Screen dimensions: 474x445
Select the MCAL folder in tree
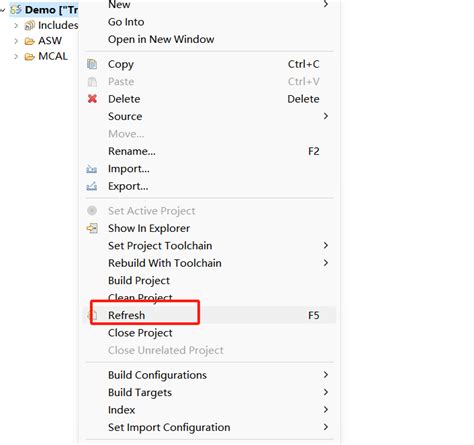(x=53, y=56)
